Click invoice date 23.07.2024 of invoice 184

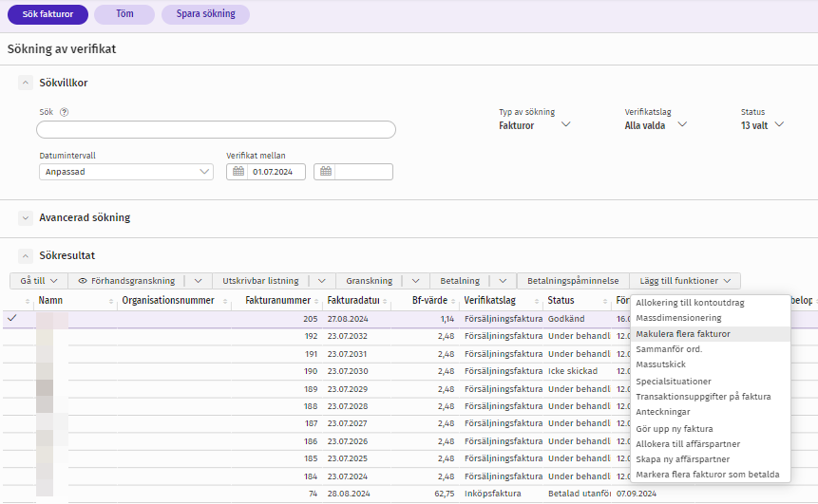(x=348, y=476)
